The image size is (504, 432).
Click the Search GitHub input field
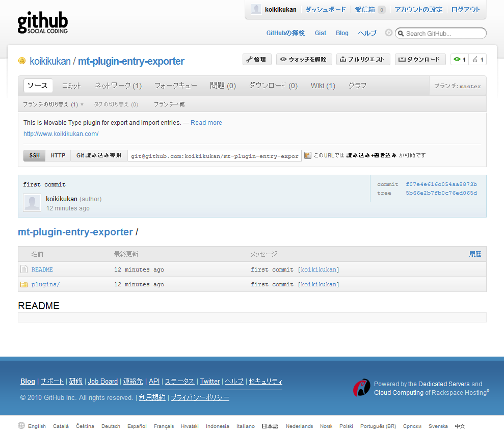(x=441, y=34)
